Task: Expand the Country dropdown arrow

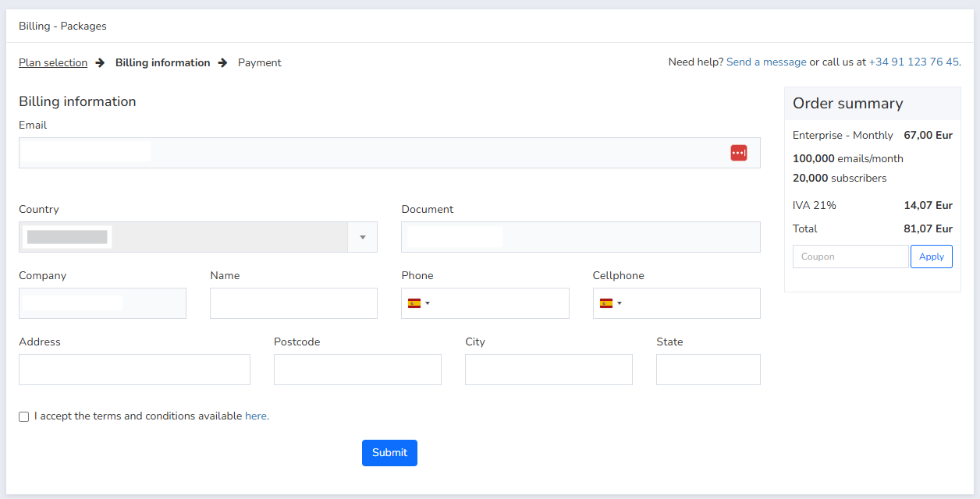Action: pos(363,237)
